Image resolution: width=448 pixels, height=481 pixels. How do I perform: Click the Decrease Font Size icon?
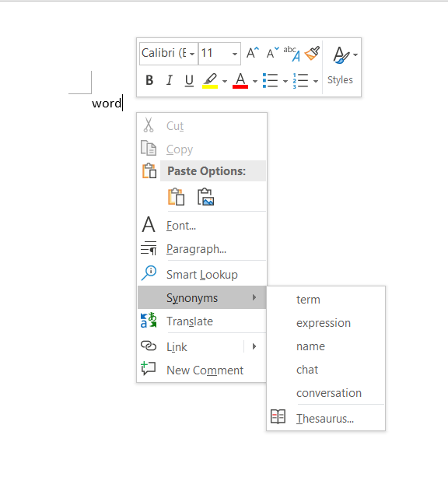[x=272, y=54]
